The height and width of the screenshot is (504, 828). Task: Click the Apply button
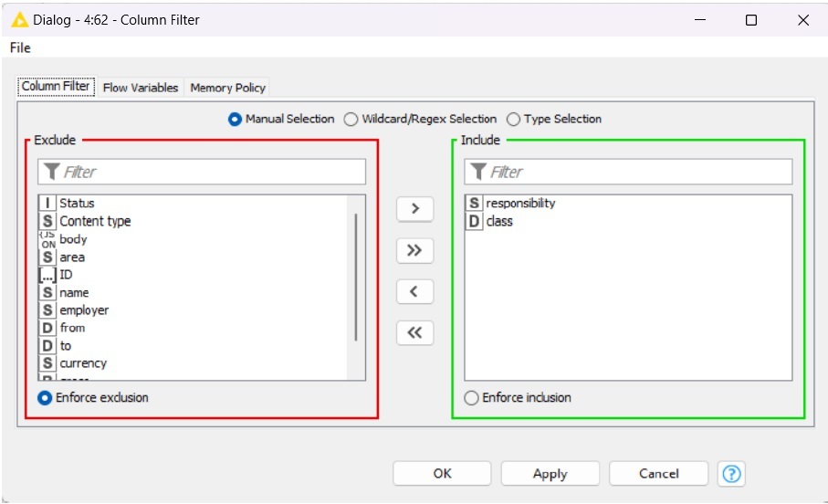click(550, 474)
